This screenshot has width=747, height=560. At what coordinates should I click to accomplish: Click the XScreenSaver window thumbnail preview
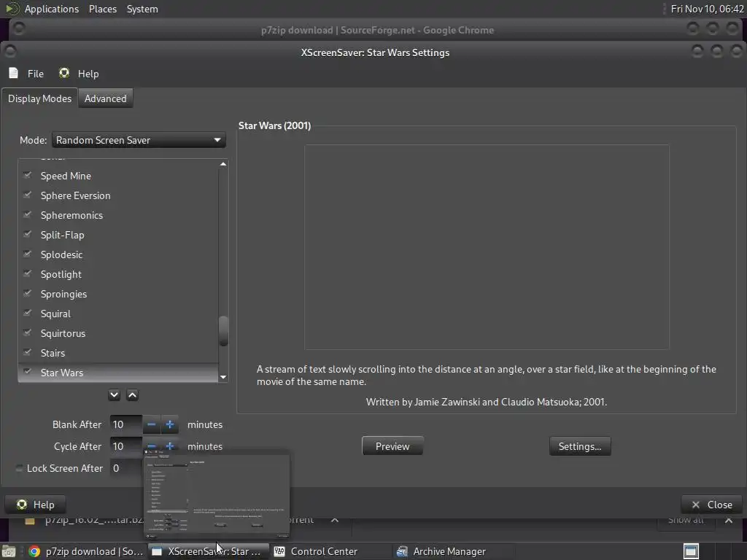(217, 496)
